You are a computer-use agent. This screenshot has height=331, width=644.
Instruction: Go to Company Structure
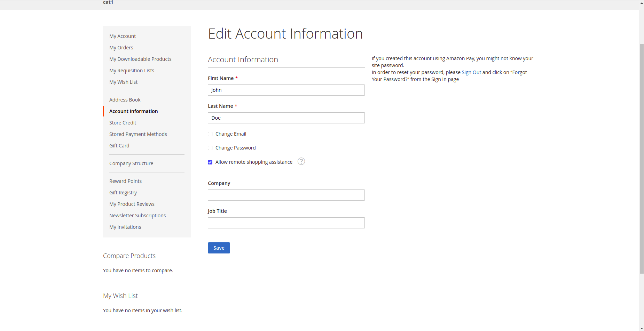131,163
